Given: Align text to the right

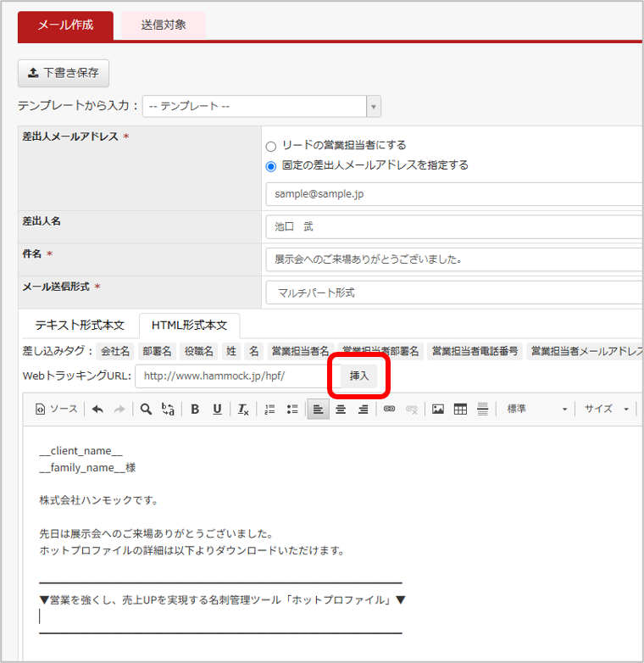Looking at the screenshot, I should coord(363,409).
